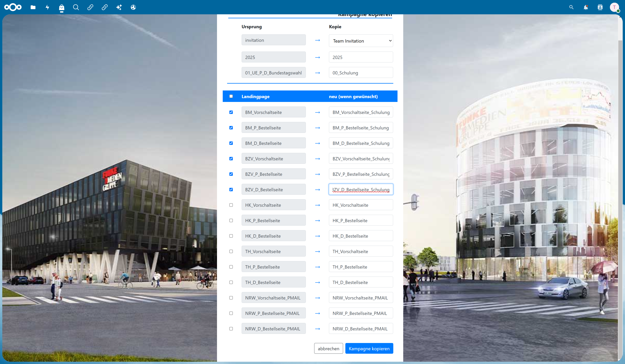Check the TH_P_Bestellseite checkbox
Image resolution: width=625 pixels, height=364 pixels.
pyautogui.click(x=231, y=267)
